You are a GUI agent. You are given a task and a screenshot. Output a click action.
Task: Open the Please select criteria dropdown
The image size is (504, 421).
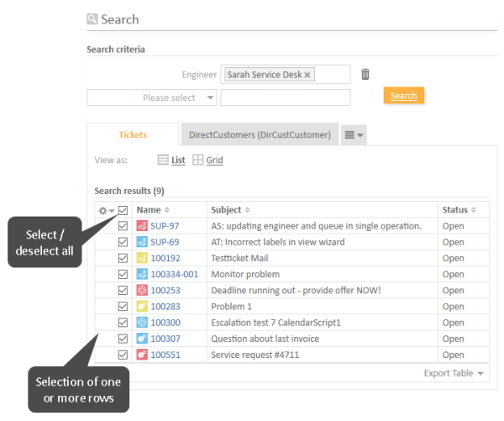coord(152,97)
